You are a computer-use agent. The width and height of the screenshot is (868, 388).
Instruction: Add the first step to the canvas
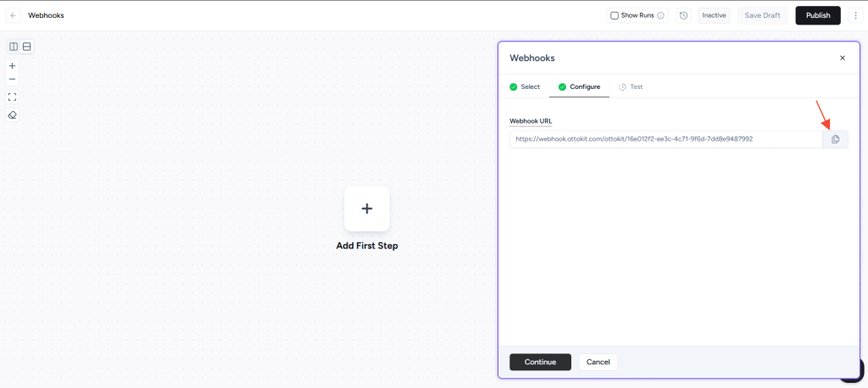(x=366, y=208)
